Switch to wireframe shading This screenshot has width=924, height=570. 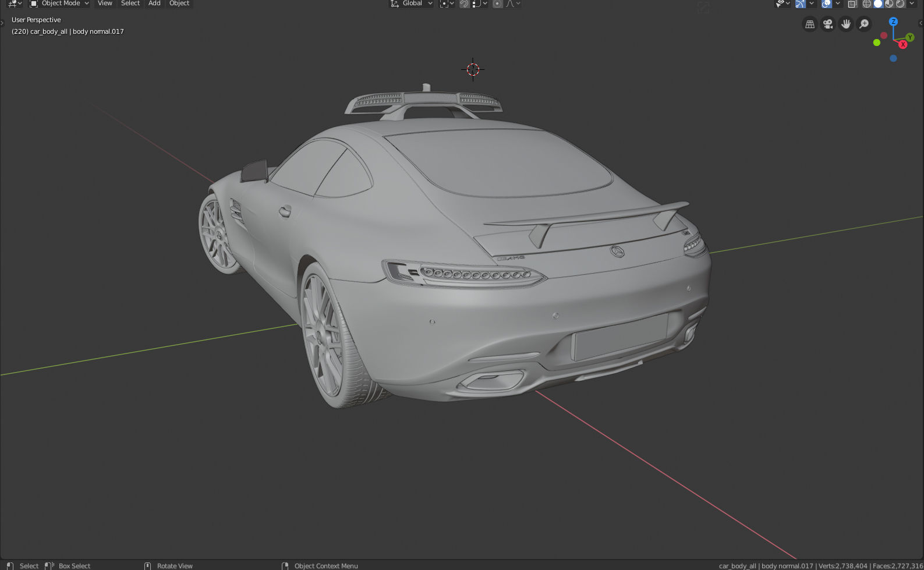867,3
